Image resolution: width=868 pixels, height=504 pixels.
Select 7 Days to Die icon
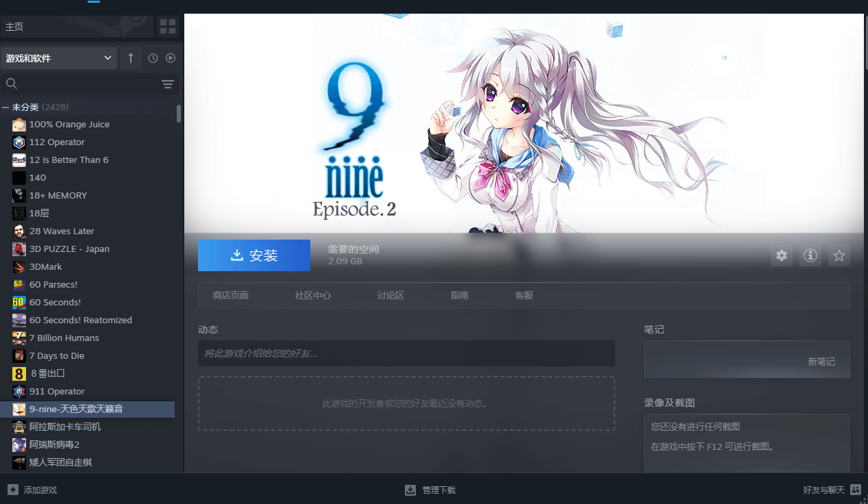[19, 356]
